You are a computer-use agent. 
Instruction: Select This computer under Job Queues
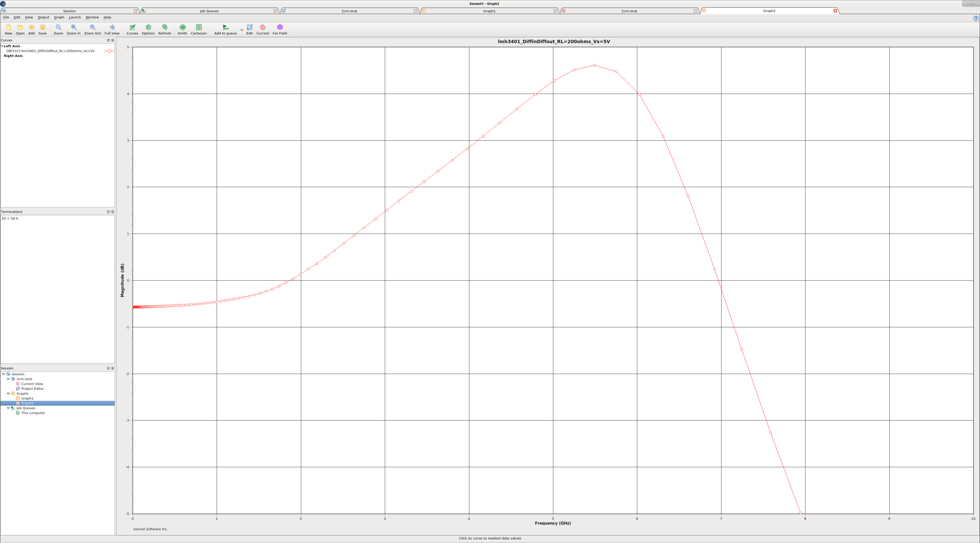click(x=33, y=413)
